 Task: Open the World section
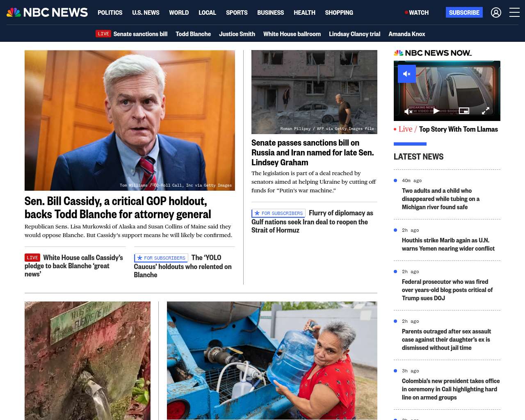(x=179, y=13)
